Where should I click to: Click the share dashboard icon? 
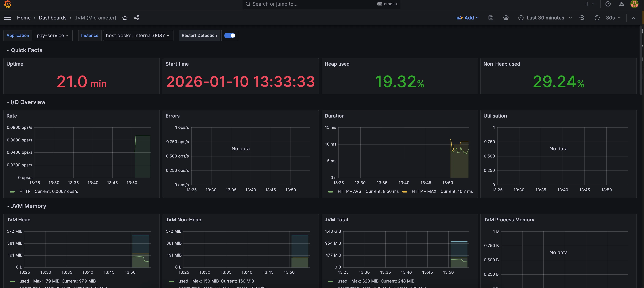[x=137, y=18]
